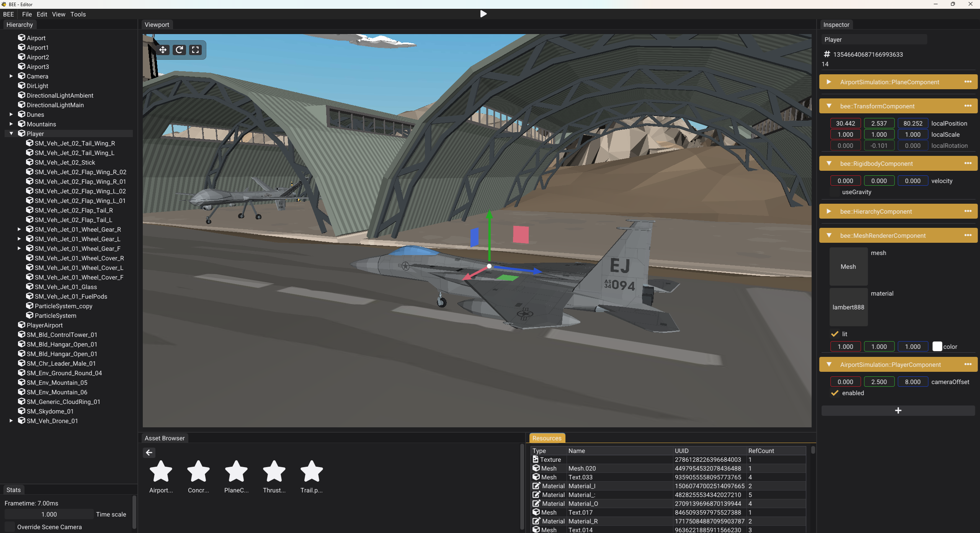Click the add component plus button

(x=898, y=410)
